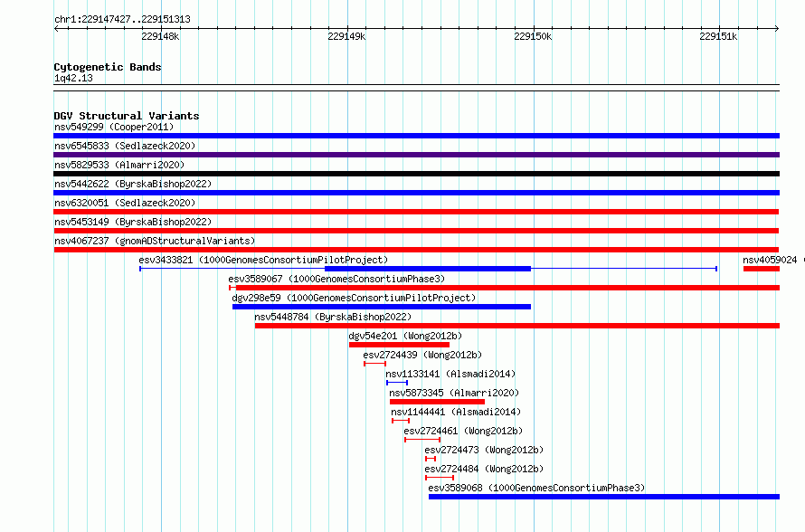Open the nsv5448784 (ByrskaBishop2022) label
This screenshot has width=805, height=532.
click(x=333, y=317)
